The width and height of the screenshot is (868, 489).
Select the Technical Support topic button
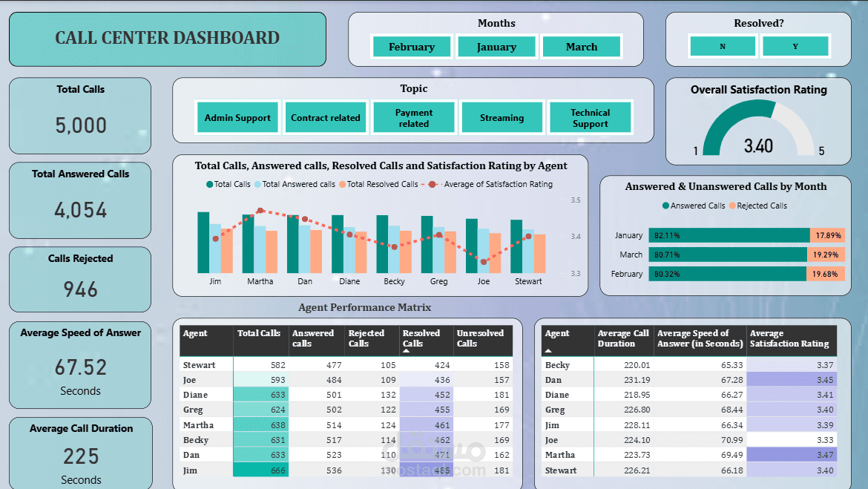(x=590, y=116)
